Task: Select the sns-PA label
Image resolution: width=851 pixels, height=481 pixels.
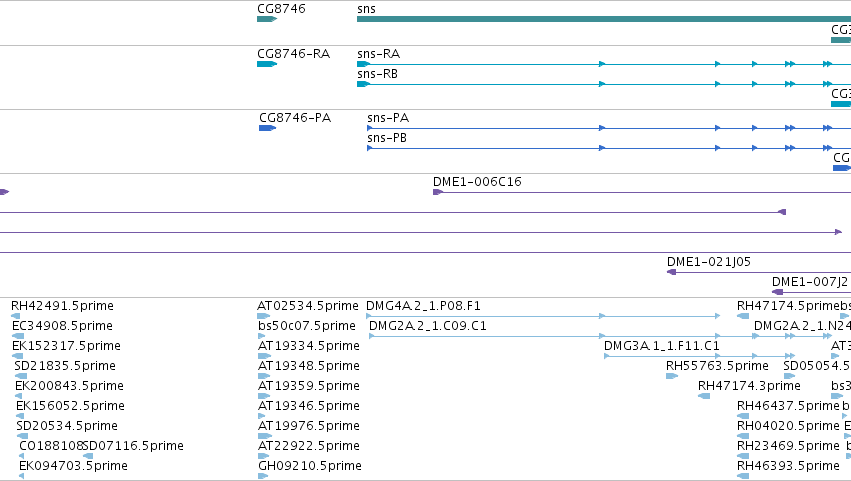Action: pos(388,118)
